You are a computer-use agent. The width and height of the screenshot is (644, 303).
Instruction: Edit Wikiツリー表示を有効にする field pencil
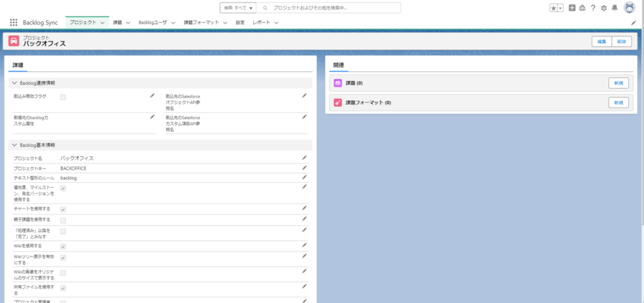[304, 256]
